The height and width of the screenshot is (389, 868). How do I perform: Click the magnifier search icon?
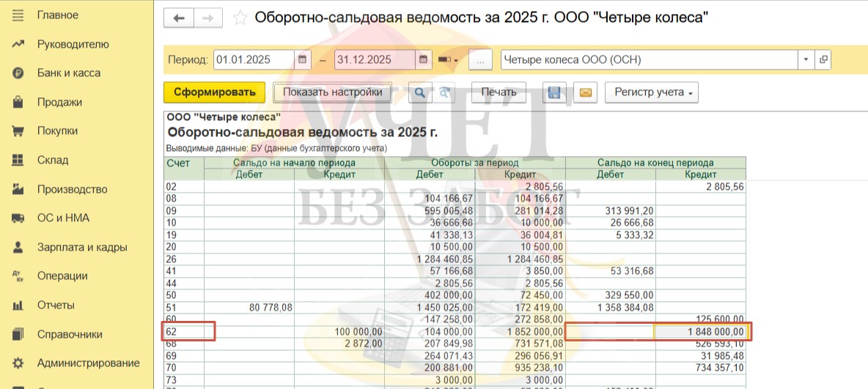click(x=420, y=92)
